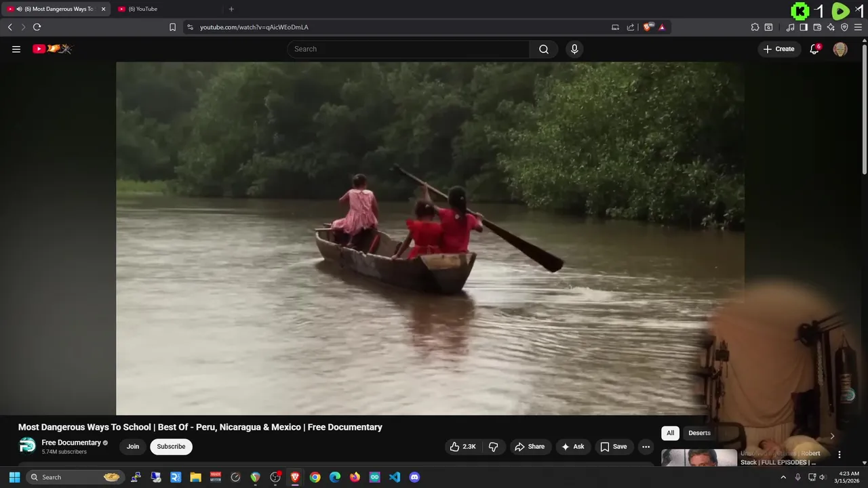View site information in address bar

[190, 27]
